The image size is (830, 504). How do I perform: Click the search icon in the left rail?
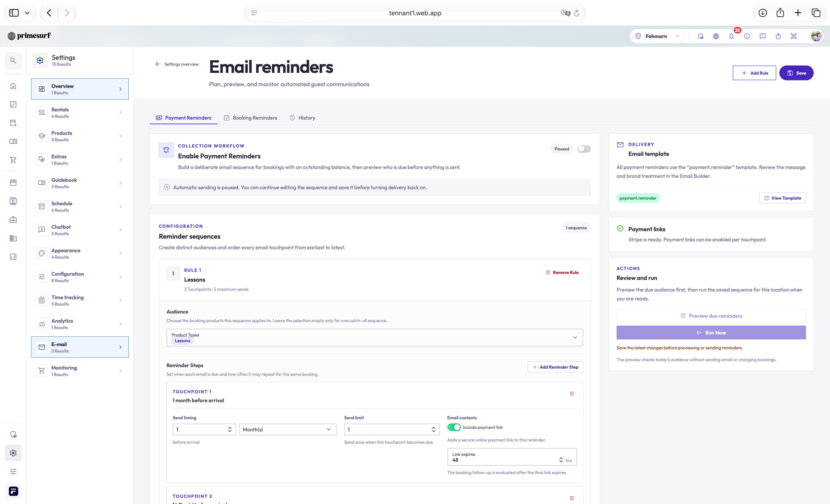pos(13,61)
